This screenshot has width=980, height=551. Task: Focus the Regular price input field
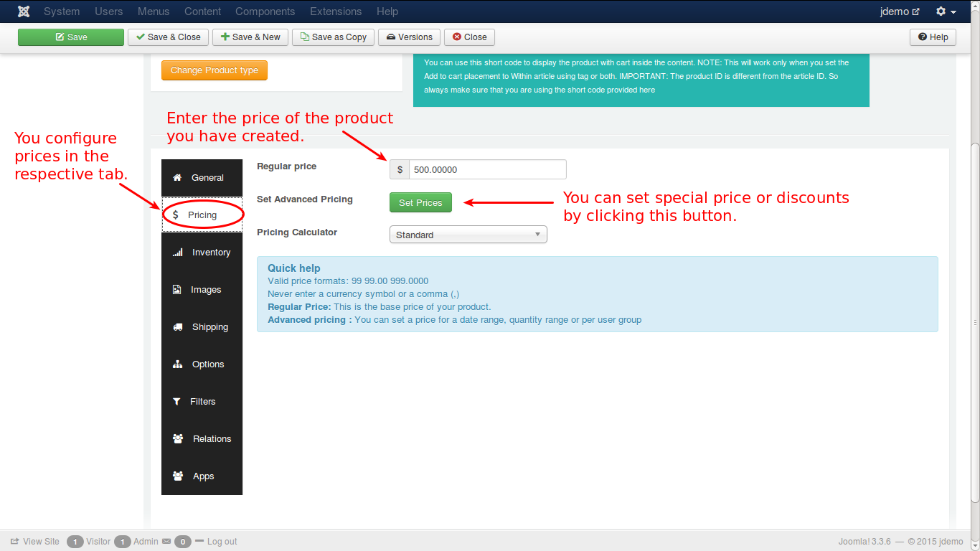(x=487, y=169)
